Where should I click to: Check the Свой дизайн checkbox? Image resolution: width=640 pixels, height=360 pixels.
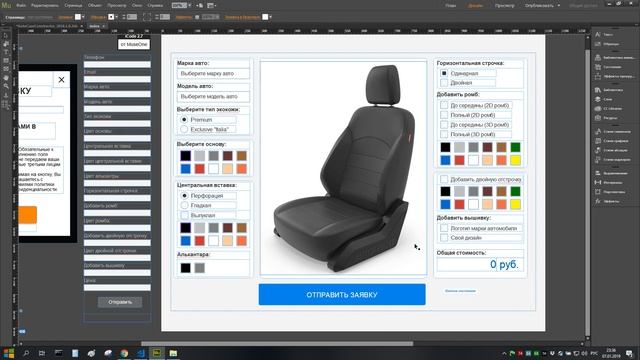click(x=444, y=238)
